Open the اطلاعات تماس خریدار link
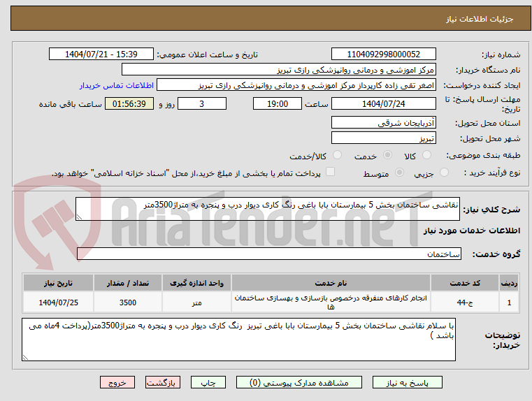 pyautogui.click(x=117, y=85)
